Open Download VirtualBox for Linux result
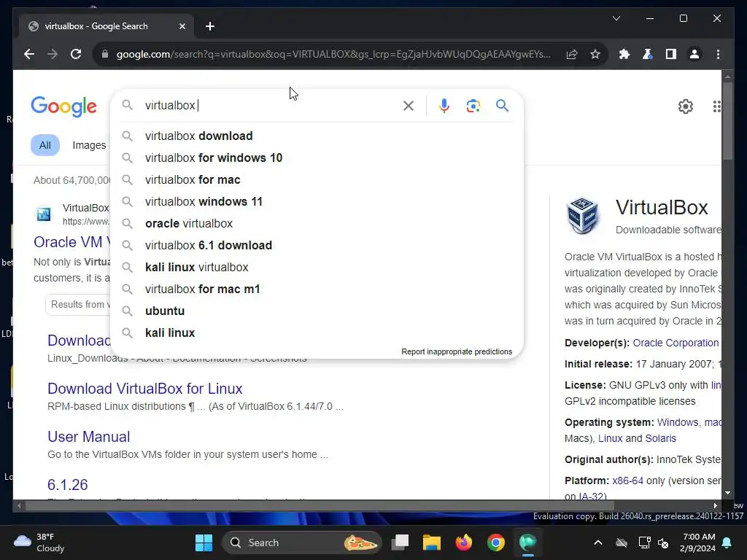This screenshot has height=560, width=747. (145, 389)
